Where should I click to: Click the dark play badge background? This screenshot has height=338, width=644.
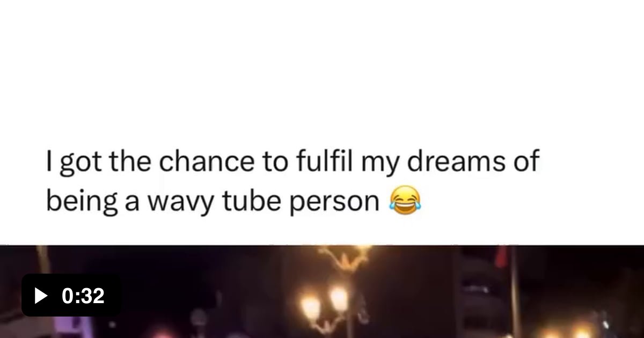pyautogui.click(x=71, y=295)
